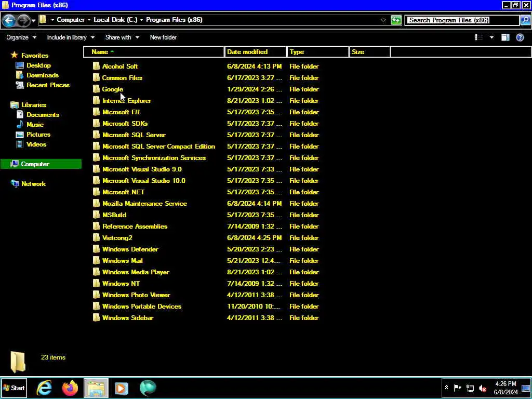The image size is (532, 399).
Task: Click the Change your view icon
Action: pos(478,37)
